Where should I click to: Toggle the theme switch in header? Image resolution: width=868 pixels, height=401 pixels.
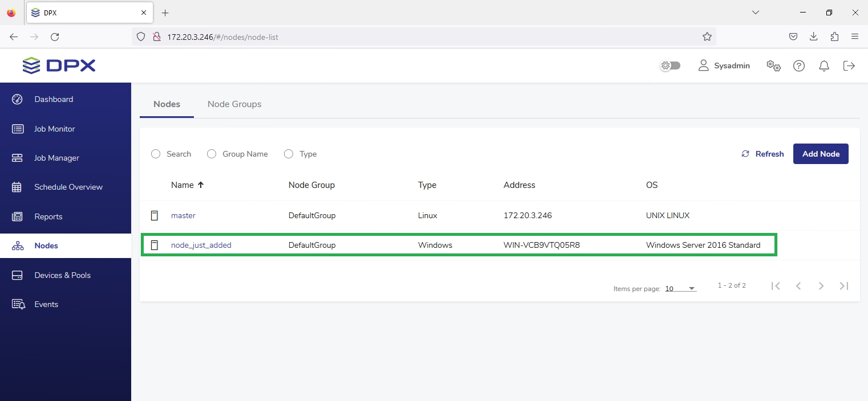[x=670, y=66]
